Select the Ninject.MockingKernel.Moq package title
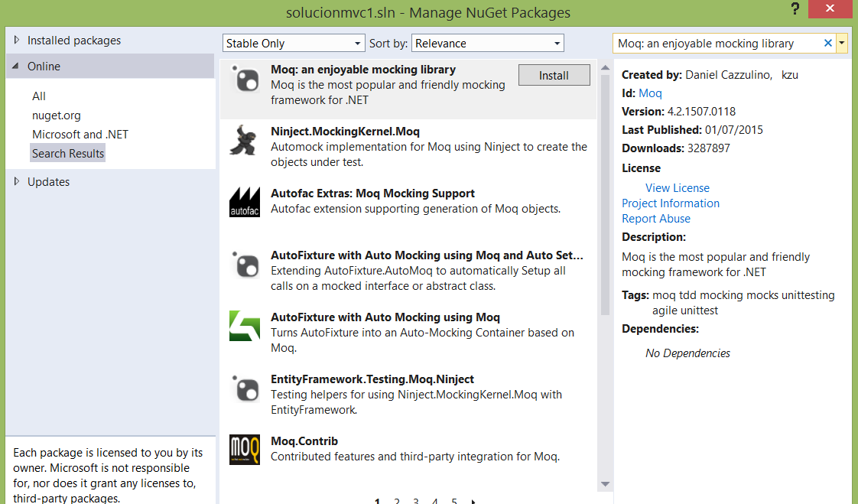The height and width of the screenshot is (504, 858). pos(346,132)
